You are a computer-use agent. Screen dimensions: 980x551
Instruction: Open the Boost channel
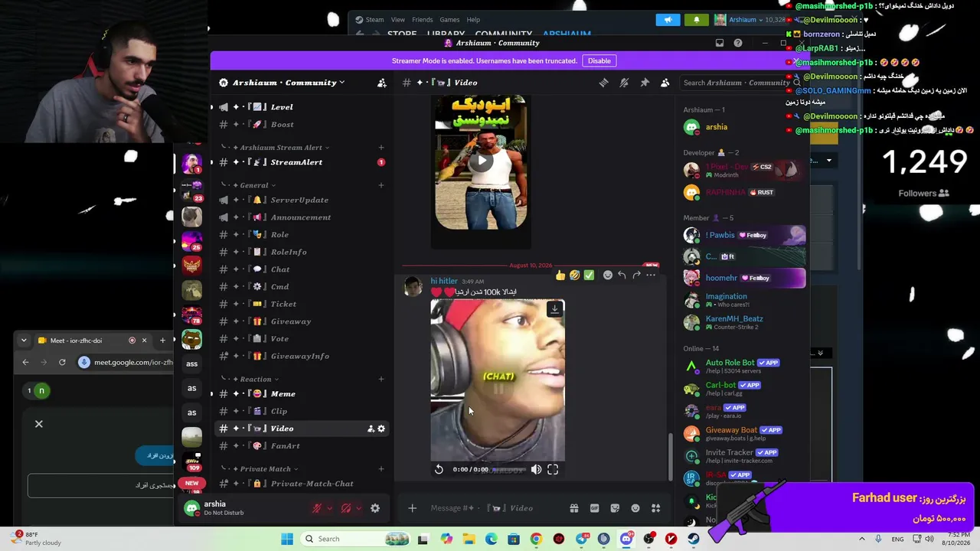(x=301, y=124)
